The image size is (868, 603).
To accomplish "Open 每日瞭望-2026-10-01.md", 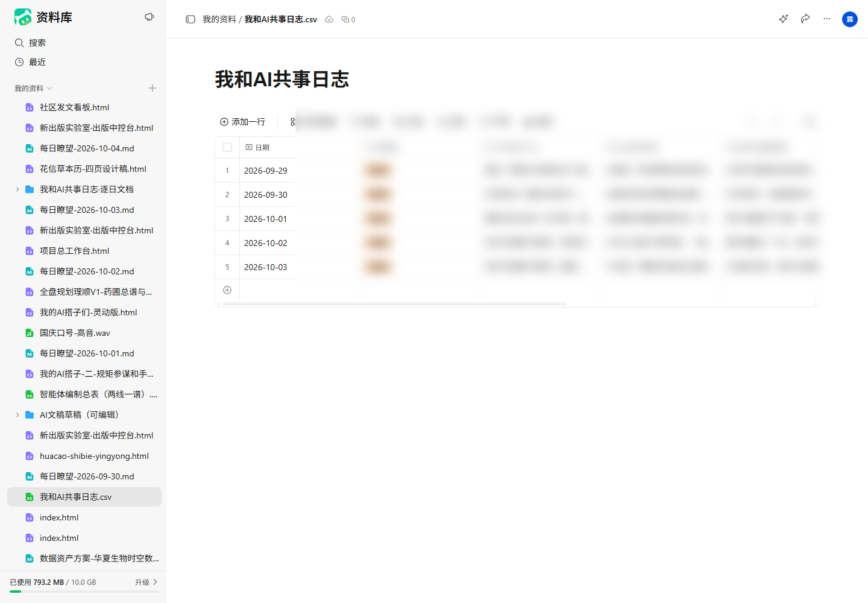I will coord(84,353).
